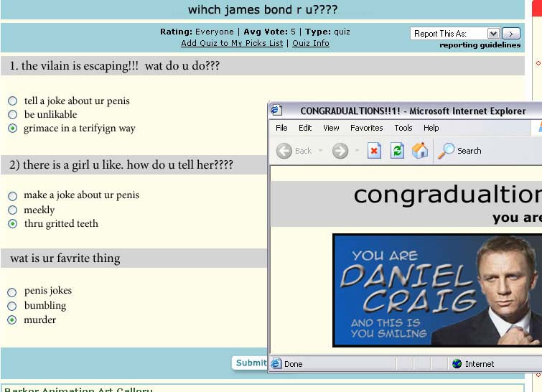Click the Internet zone globe icon
This screenshot has height=392, width=542.
click(x=457, y=364)
